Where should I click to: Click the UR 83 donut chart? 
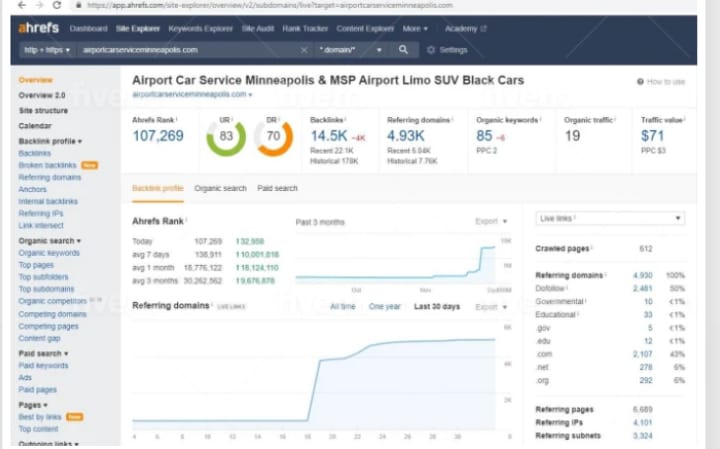226,136
